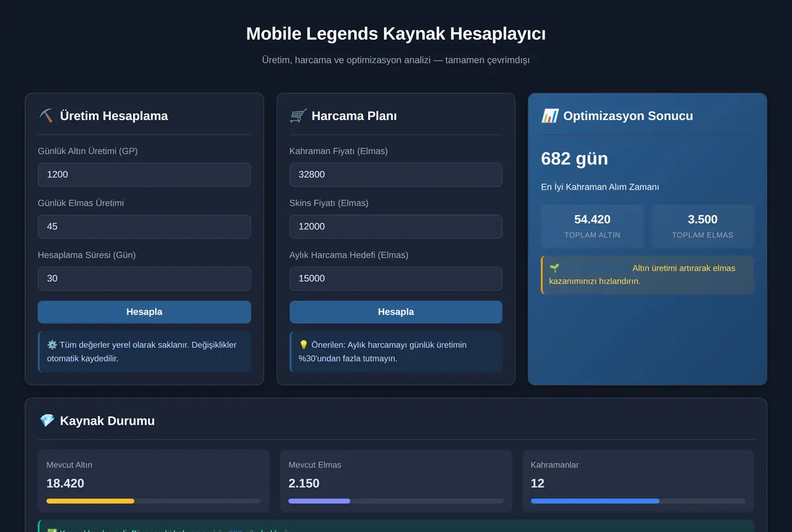The image size is (792, 532).
Task: Click the gear icon in the saved-values note
Action: click(52, 345)
